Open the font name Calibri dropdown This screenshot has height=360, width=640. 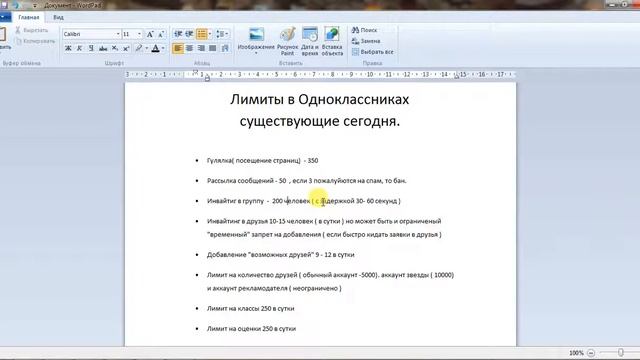coord(118,34)
